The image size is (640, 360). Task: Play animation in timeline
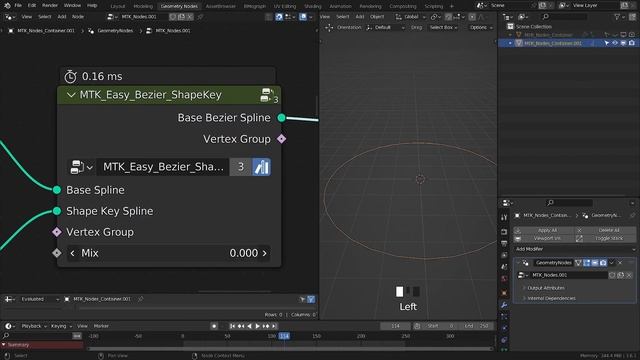(x=258, y=326)
